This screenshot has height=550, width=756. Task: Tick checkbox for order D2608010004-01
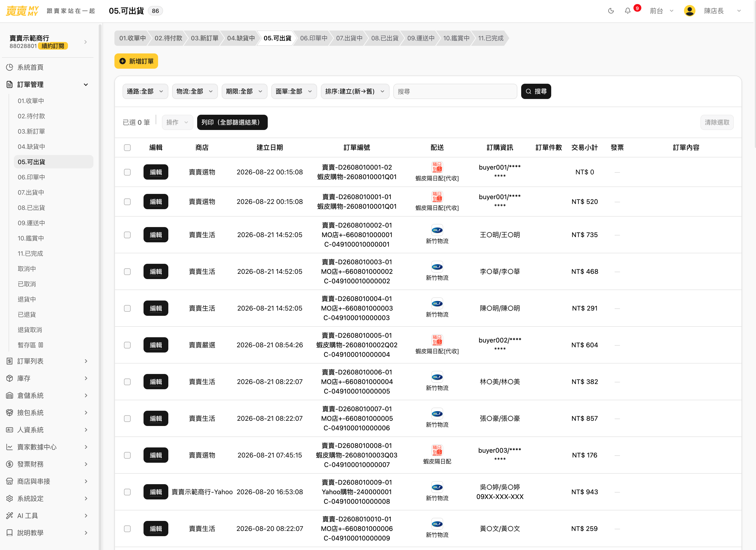click(127, 308)
